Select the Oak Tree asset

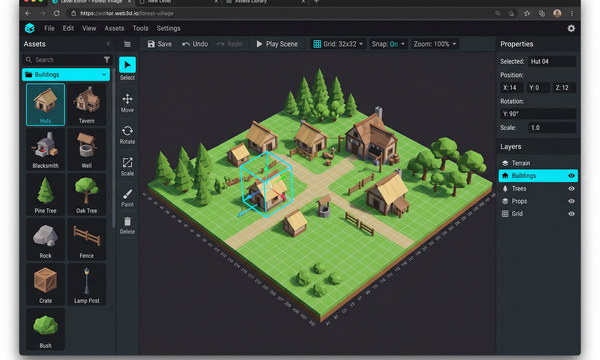click(x=86, y=194)
